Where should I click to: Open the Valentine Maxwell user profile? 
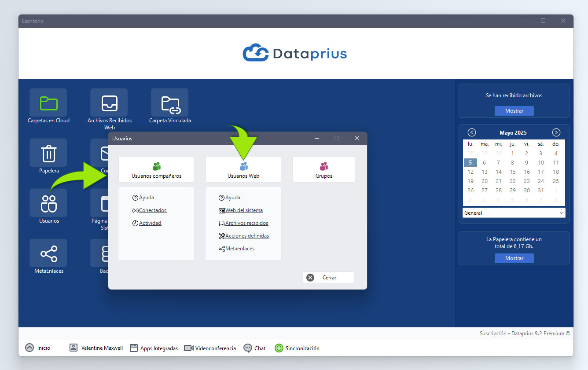point(96,348)
